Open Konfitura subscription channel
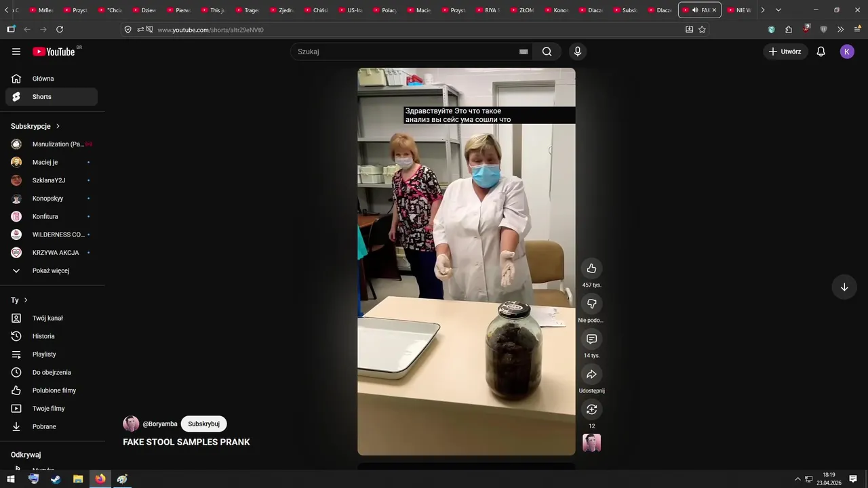 [52, 216]
